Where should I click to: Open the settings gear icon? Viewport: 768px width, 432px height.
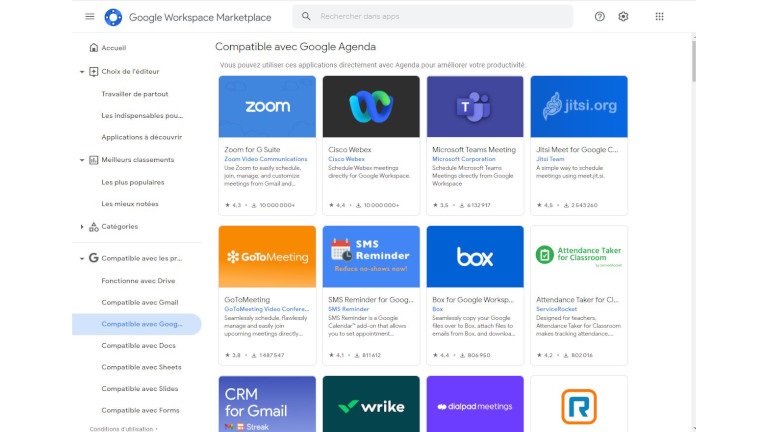pyautogui.click(x=623, y=17)
